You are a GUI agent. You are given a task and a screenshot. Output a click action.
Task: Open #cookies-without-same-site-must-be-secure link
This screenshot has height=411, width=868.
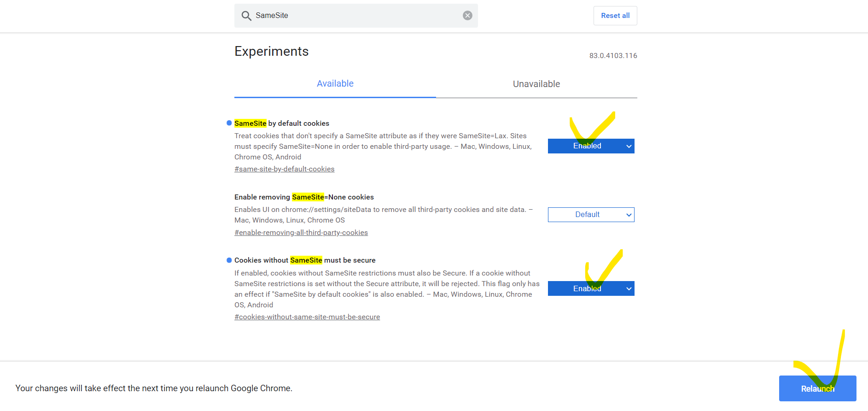tap(307, 317)
